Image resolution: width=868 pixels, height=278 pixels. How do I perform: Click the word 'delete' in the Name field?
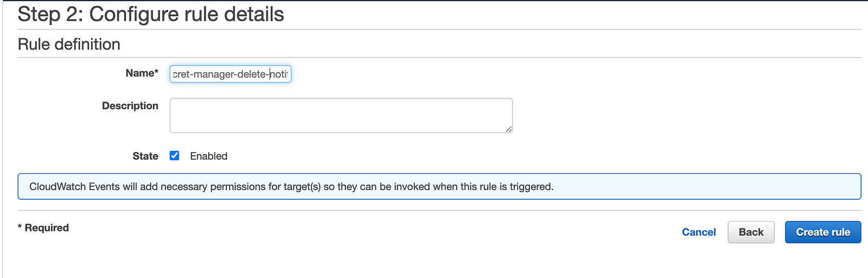[x=252, y=74]
